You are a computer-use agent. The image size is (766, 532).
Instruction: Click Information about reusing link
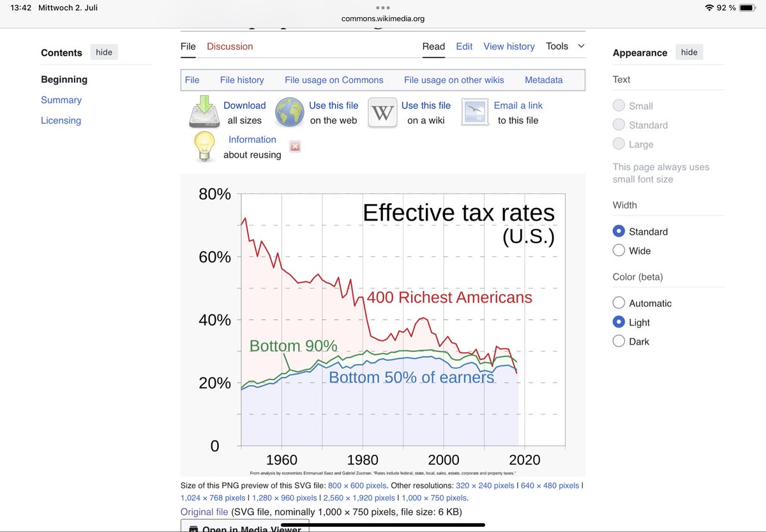click(x=252, y=139)
